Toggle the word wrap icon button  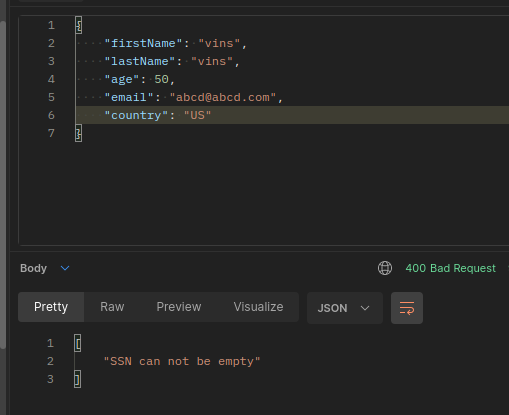coord(407,308)
